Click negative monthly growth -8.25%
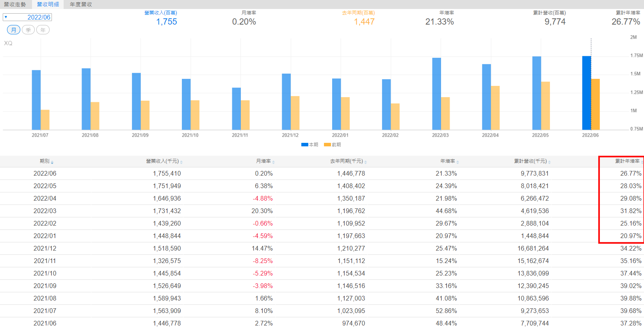The height and width of the screenshot is (329, 644). pyautogui.click(x=263, y=261)
